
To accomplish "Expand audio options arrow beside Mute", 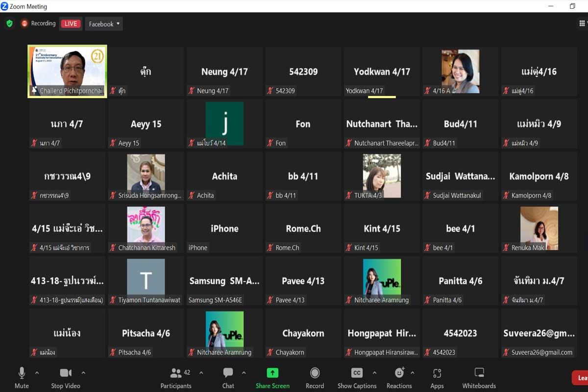I will 37,373.
